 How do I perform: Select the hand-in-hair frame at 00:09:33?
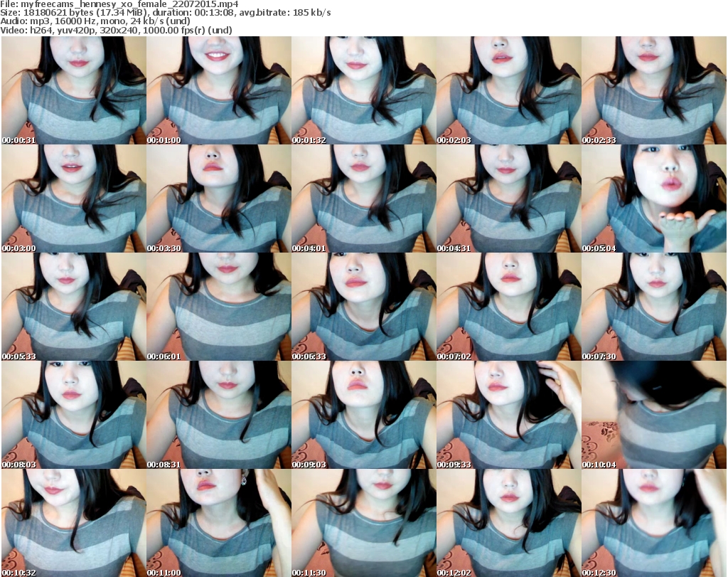tap(509, 415)
